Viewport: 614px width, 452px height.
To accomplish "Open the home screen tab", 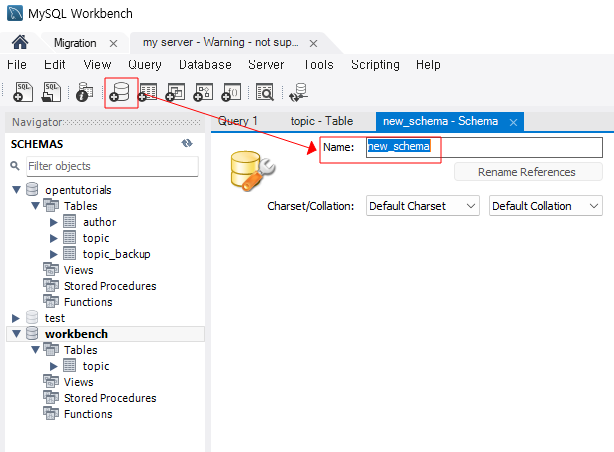I will tap(20, 42).
